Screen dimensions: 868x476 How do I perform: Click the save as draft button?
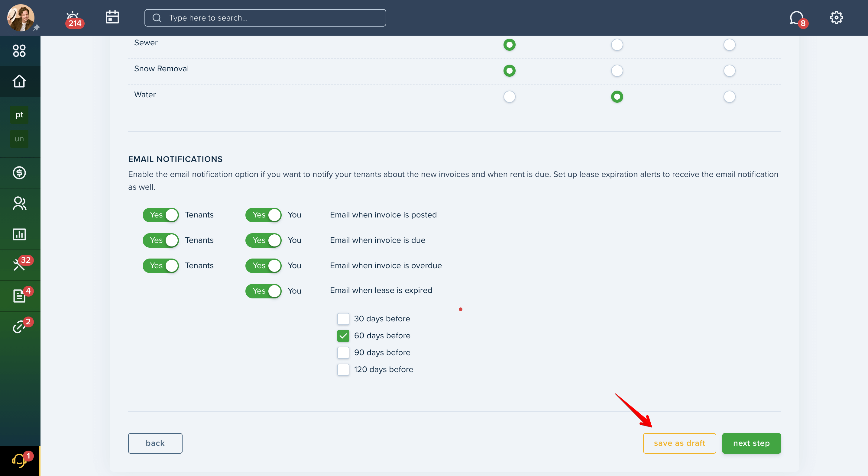point(679,443)
